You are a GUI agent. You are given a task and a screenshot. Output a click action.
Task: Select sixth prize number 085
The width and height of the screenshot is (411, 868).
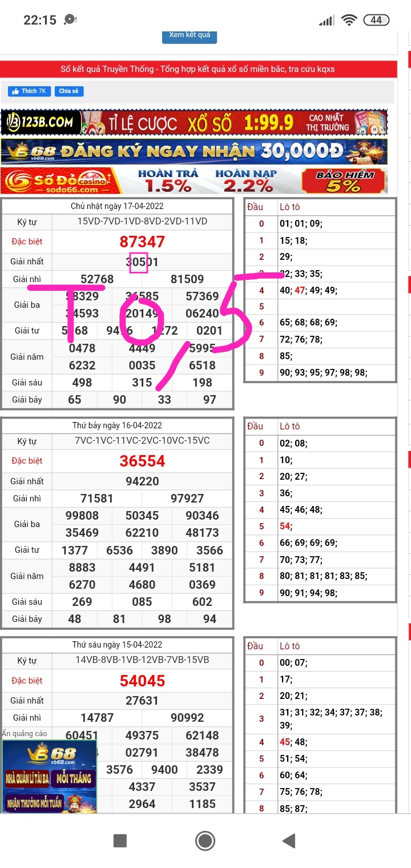coord(142,602)
